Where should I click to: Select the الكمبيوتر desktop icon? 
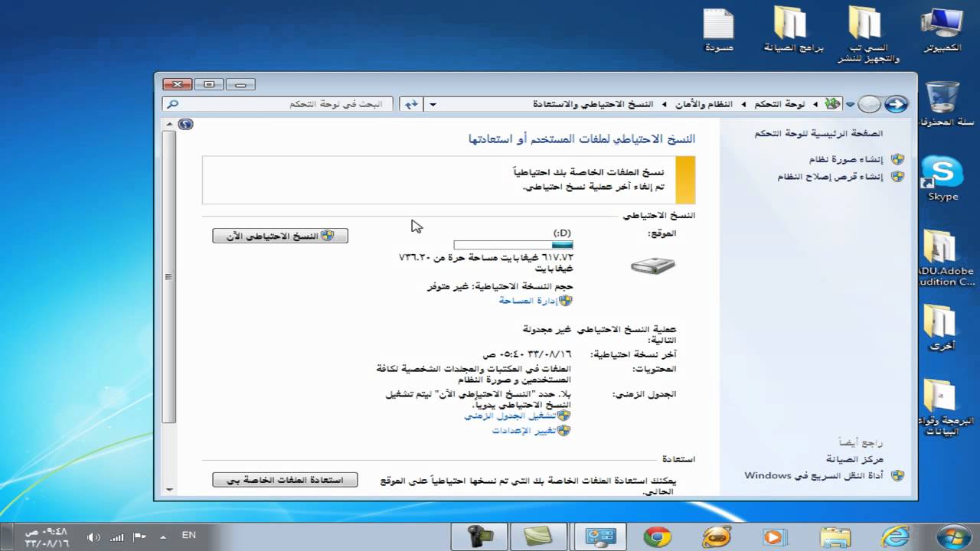pos(942,30)
